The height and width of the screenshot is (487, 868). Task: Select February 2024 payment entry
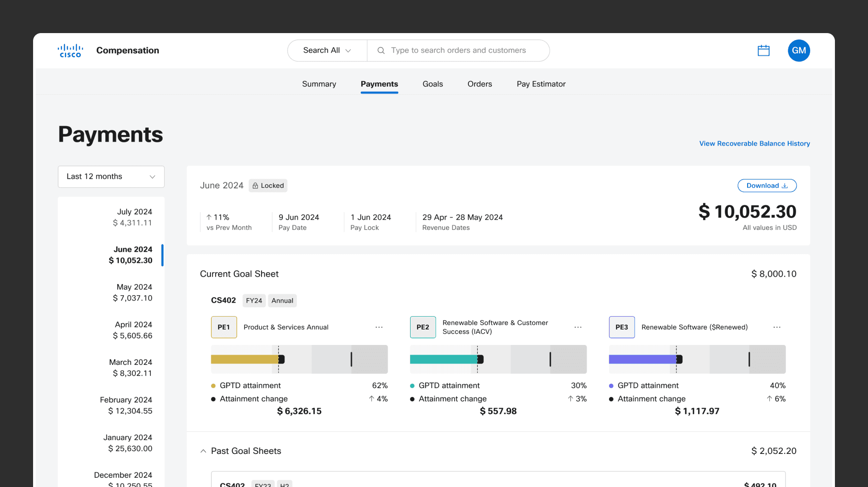tap(126, 405)
